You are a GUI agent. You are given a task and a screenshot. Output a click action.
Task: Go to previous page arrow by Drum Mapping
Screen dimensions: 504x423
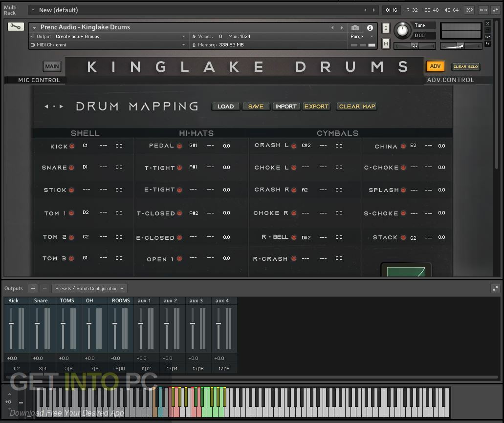click(x=46, y=106)
